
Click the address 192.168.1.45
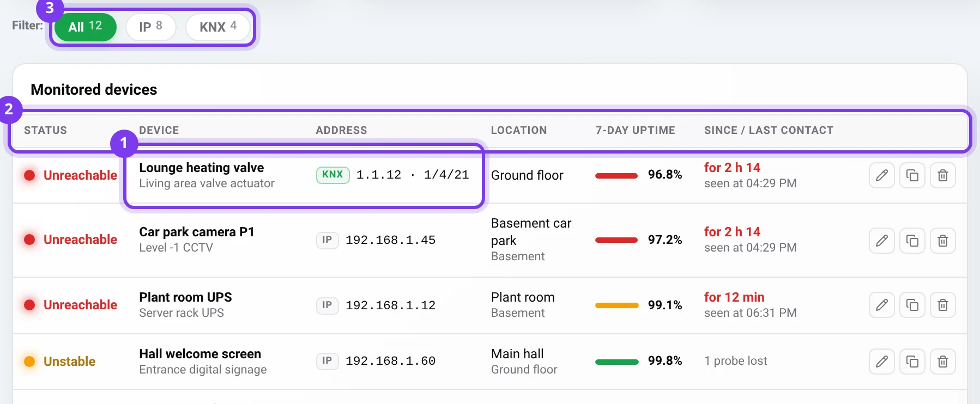click(390, 240)
